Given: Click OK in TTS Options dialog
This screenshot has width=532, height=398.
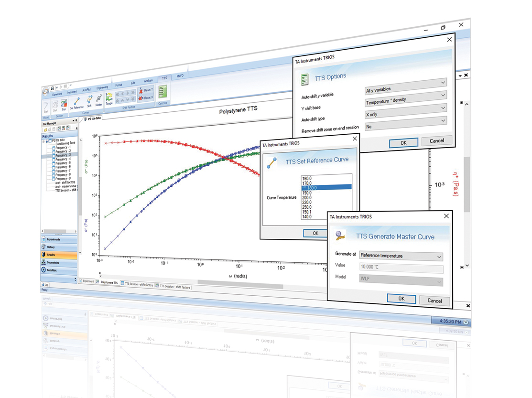Looking at the screenshot, I should coord(403,143).
